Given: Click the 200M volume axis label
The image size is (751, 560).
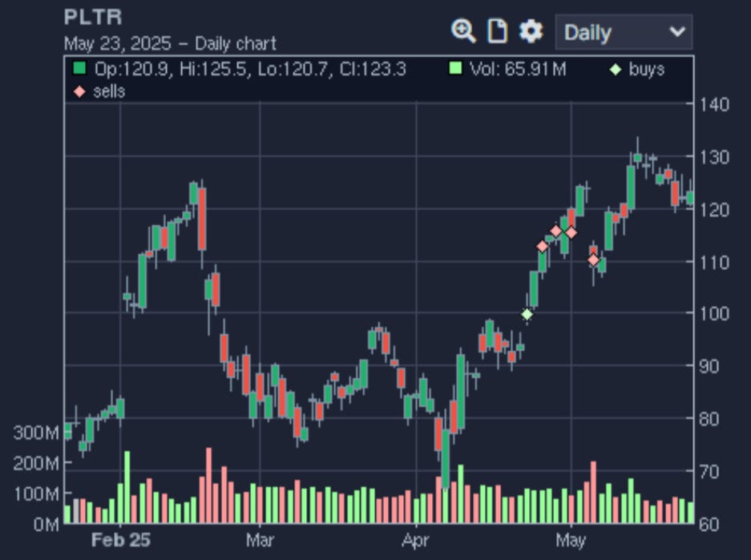Looking at the screenshot, I should tap(36, 463).
